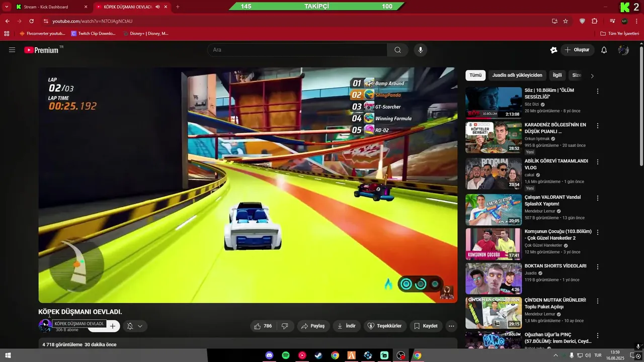Image resolution: width=644 pixels, height=362 pixels.
Task: Open the Disney+ bookmark
Action: click(145, 34)
